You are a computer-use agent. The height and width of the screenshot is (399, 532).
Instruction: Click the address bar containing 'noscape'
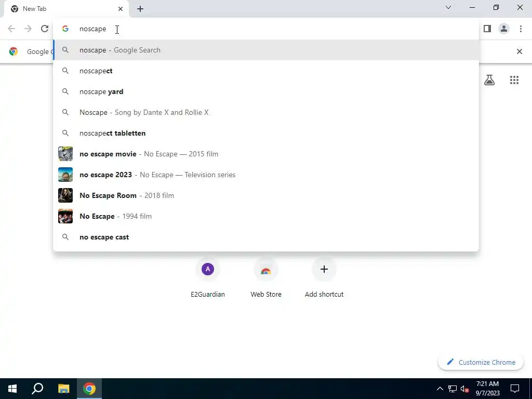point(266,29)
